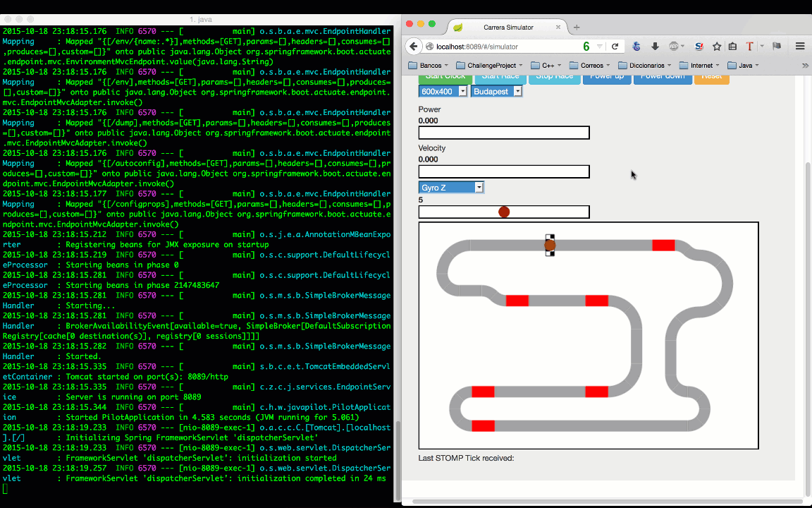Click the red dot on the gyro bar
This screenshot has height=508, width=812.
[x=504, y=212]
